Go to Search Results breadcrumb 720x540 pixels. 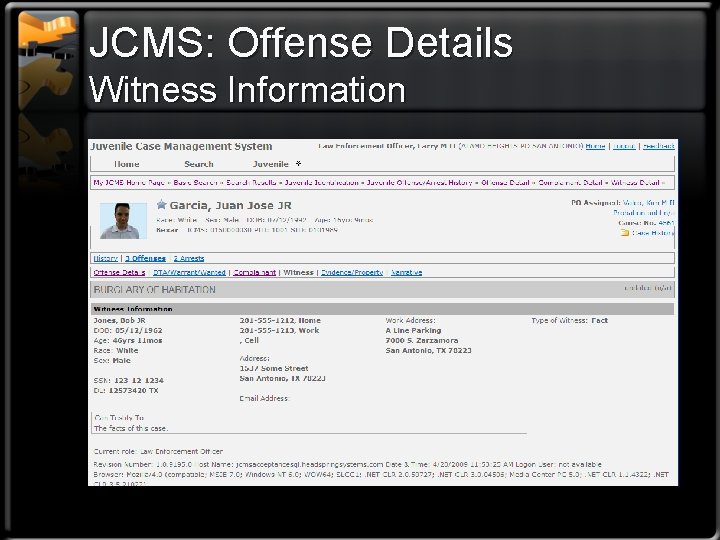click(251, 182)
